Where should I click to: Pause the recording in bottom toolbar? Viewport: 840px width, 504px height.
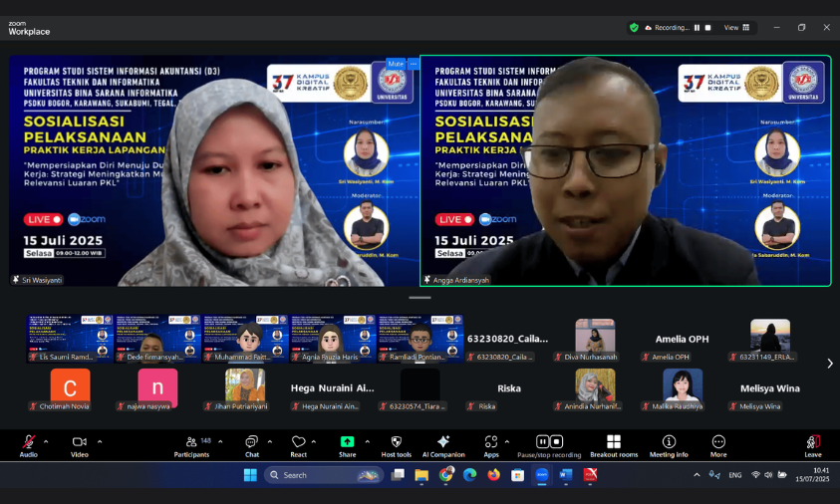[542, 441]
